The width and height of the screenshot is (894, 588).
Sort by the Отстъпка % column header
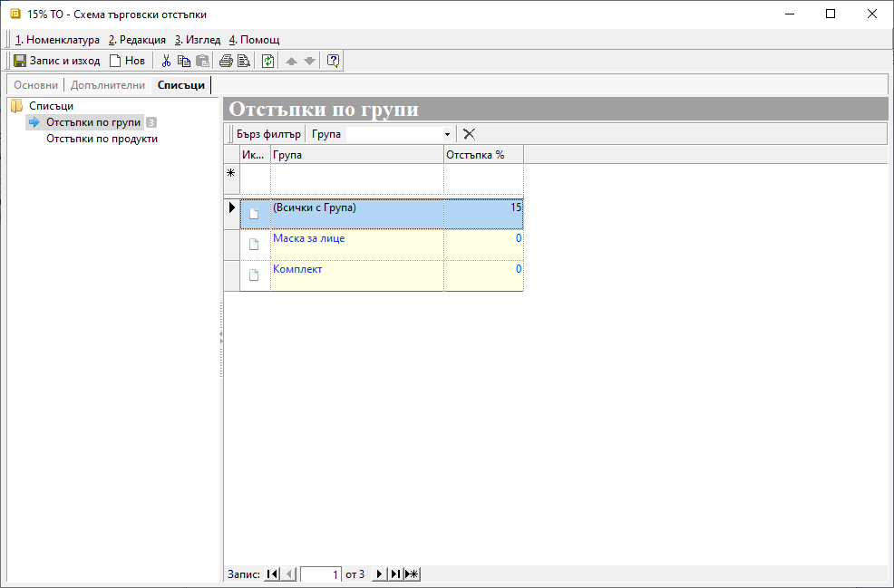(x=482, y=155)
